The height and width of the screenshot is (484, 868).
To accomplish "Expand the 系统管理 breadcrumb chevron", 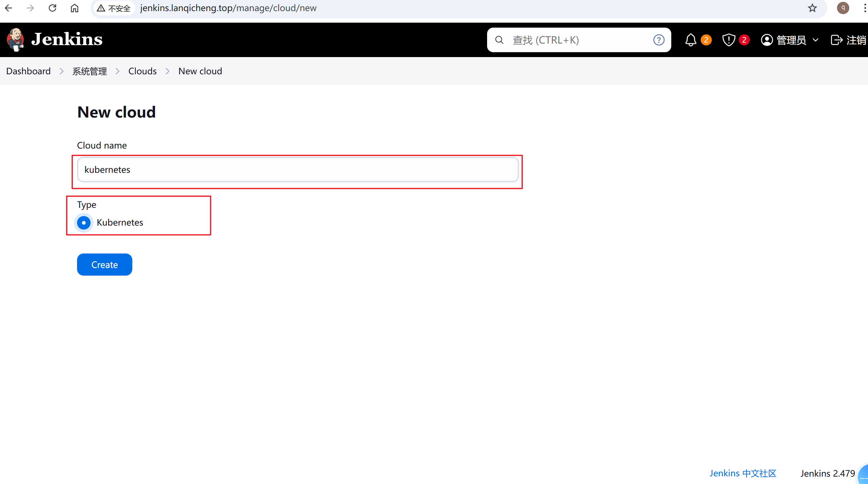I will coord(118,72).
